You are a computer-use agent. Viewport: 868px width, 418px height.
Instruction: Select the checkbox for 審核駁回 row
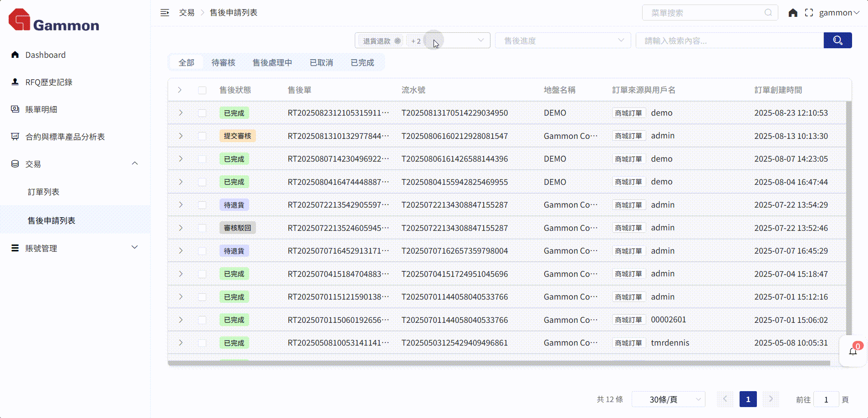[202, 228]
